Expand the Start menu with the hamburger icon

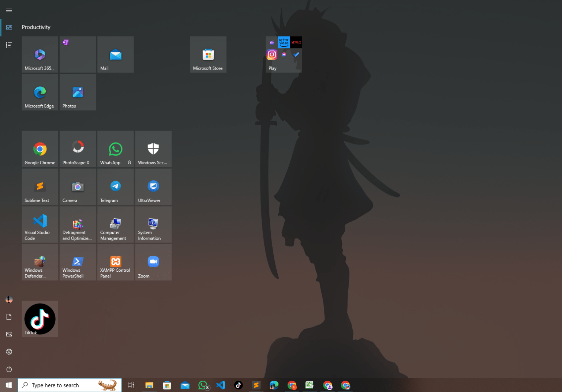[9, 10]
